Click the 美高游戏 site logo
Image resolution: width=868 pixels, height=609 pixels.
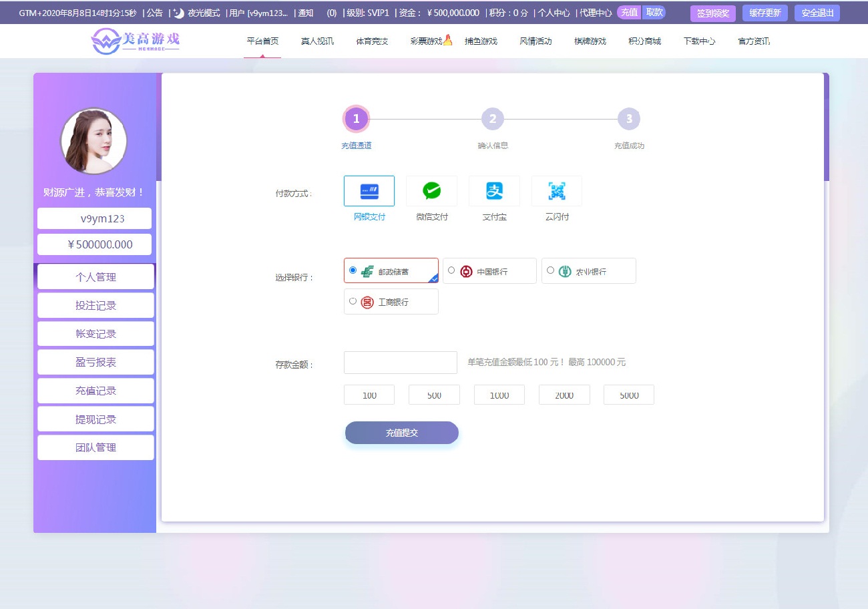coord(134,41)
